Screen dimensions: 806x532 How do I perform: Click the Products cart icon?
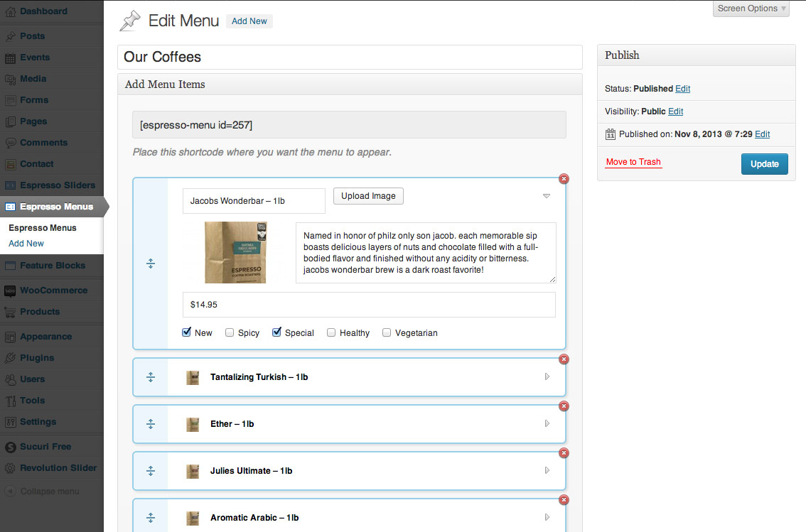tap(10, 312)
